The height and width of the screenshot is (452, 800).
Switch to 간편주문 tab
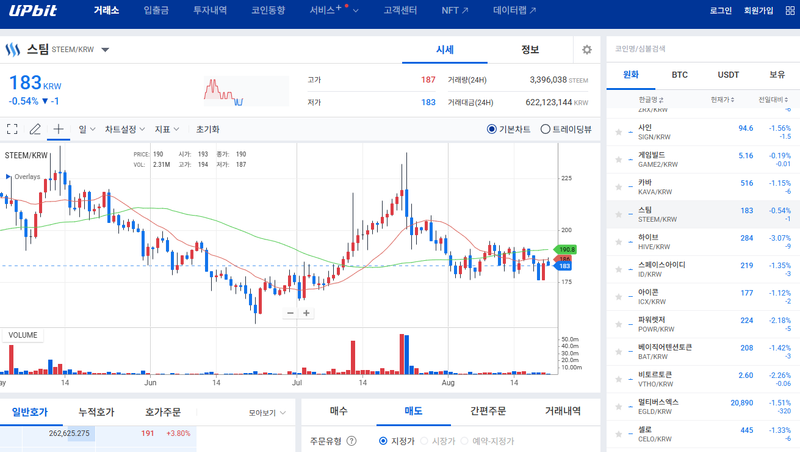488,411
